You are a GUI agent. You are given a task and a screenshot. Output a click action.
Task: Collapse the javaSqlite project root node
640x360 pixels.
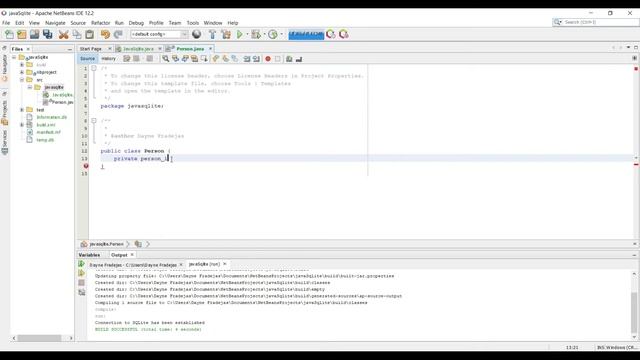coord(14,57)
